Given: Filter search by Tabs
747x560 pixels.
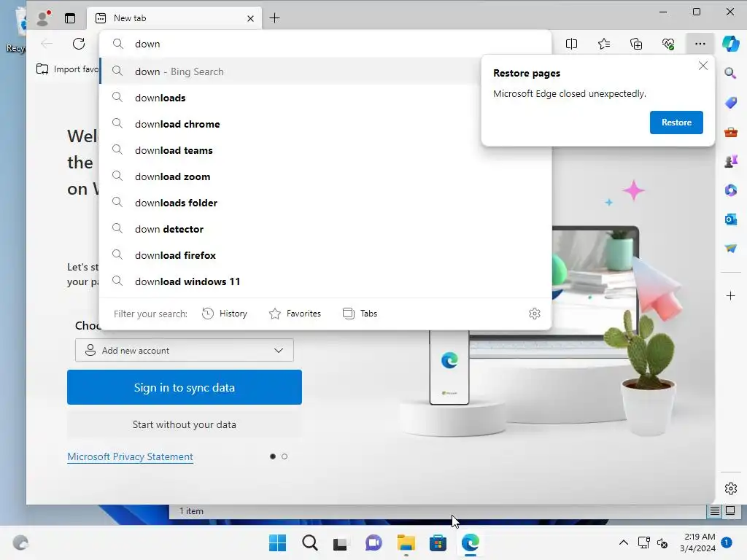Looking at the screenshot, I should (360, 314).
